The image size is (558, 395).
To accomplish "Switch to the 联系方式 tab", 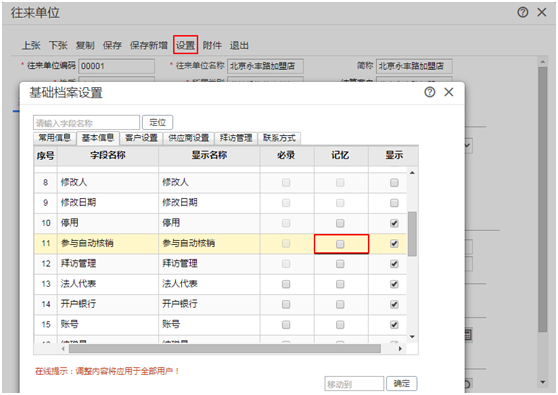I will pyautogui.click(x=279, y=138).
